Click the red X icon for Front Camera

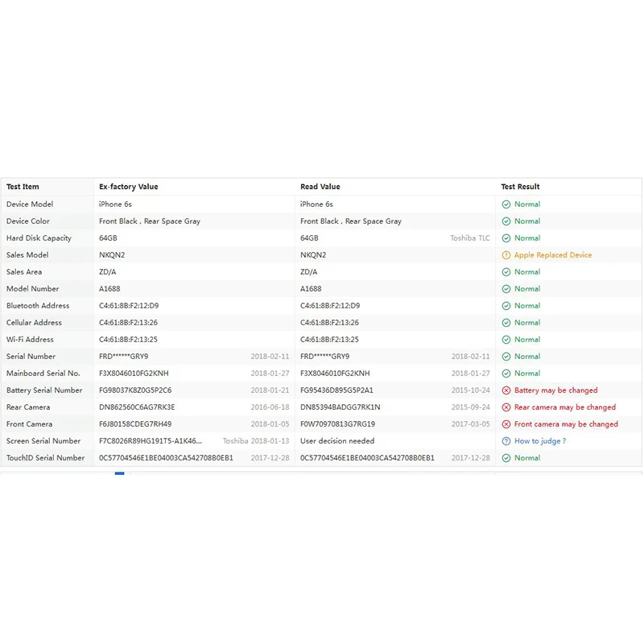(506, 424)
